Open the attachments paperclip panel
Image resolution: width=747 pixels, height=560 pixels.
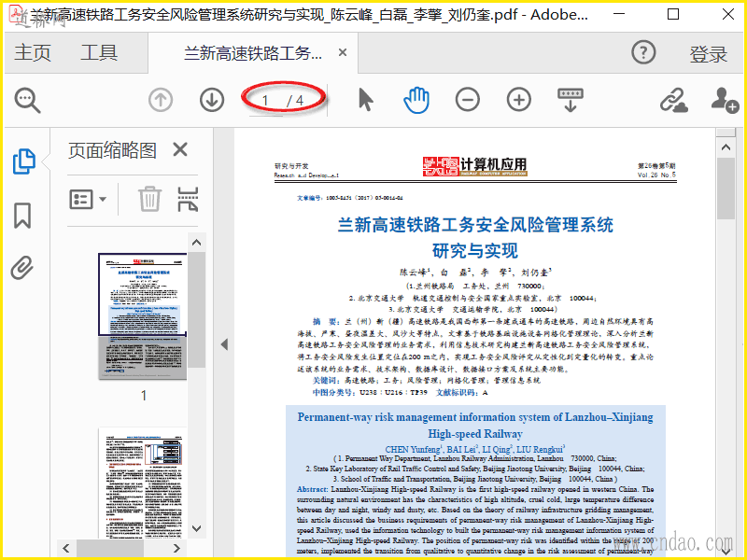[21, 268]
